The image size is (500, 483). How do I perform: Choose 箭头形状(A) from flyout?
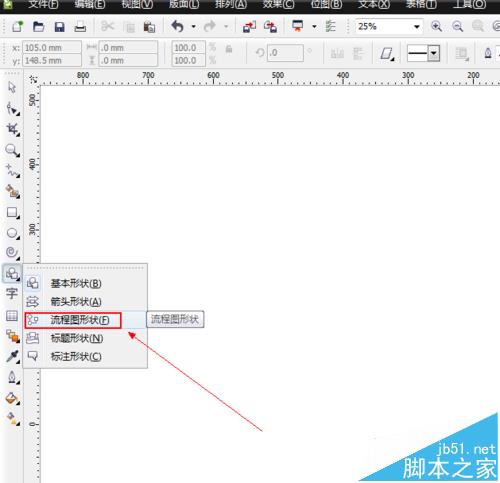pos(85,302)
